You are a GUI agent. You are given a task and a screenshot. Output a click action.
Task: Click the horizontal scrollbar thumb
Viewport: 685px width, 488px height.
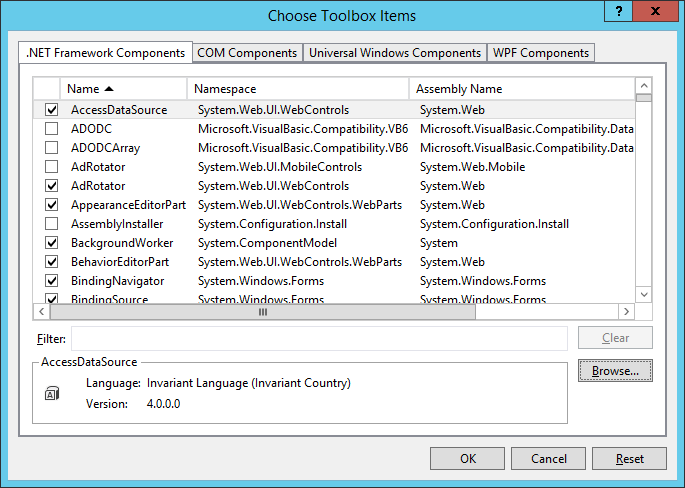pos(263,311)
